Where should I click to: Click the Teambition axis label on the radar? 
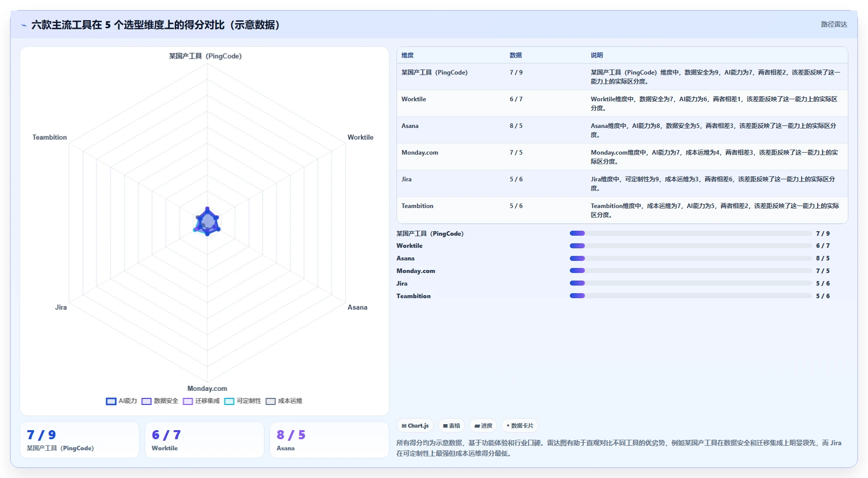[x=49, y=138]
